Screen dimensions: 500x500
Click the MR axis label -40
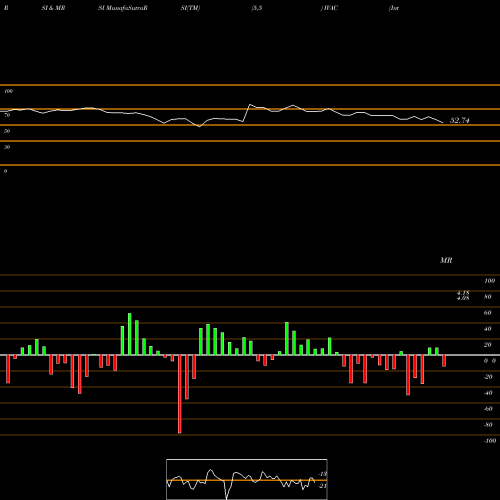tap(488, 393)
